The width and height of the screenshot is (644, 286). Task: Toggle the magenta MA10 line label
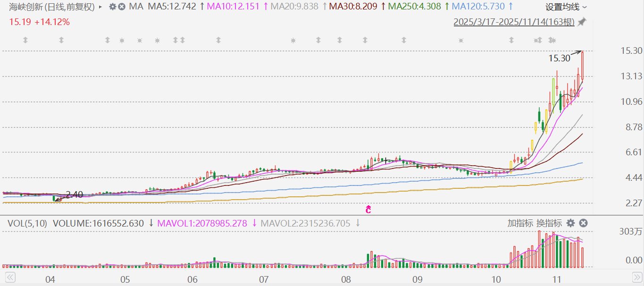point(234,7)
